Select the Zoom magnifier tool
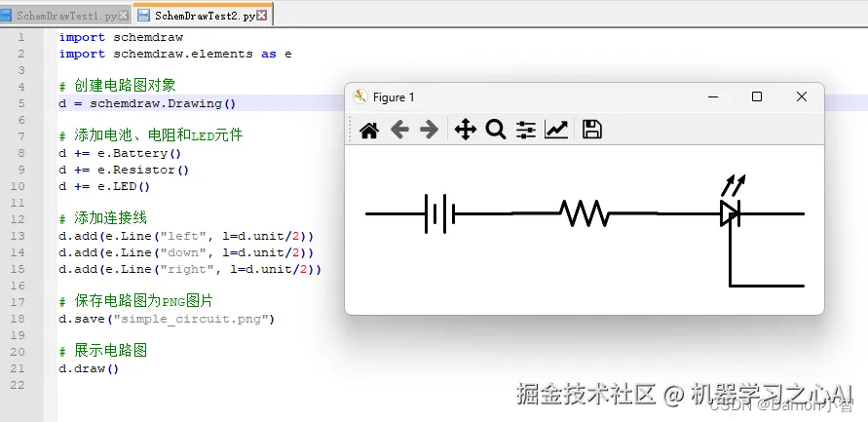 (x=496, y=130)
